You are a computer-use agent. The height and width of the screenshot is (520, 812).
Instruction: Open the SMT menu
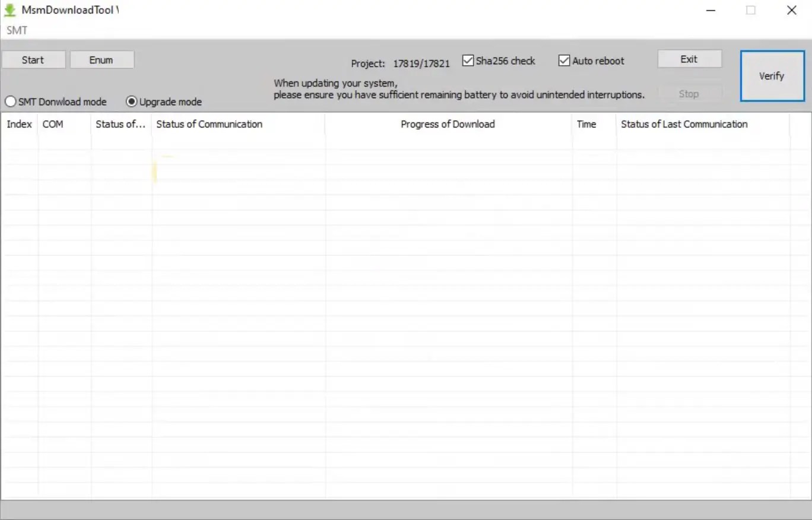pos(17,30)
